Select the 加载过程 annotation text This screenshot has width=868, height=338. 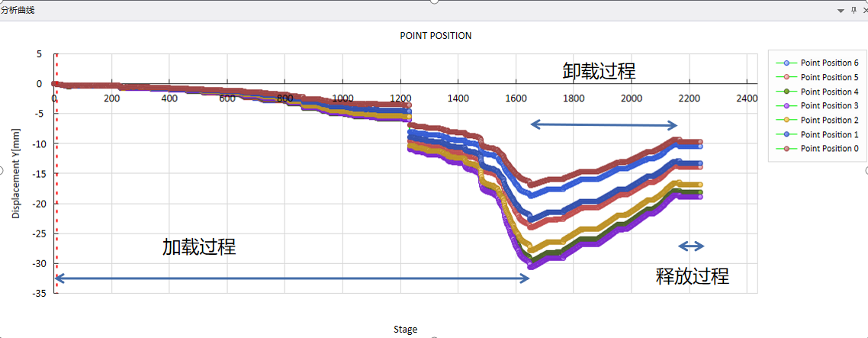[198, 247]
